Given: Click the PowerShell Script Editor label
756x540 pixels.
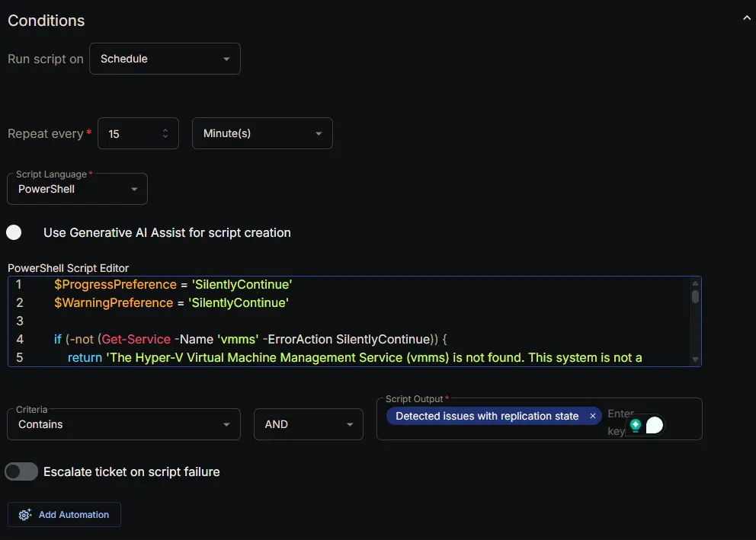Looking at the screenshot, I should pyautogui.click(x=69, y=268).
